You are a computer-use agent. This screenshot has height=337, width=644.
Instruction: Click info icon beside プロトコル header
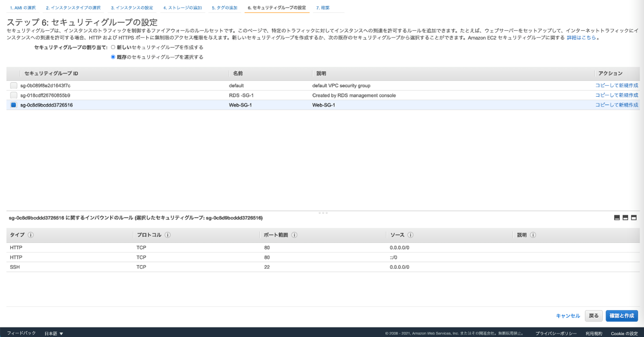click(x=168, y=235)
